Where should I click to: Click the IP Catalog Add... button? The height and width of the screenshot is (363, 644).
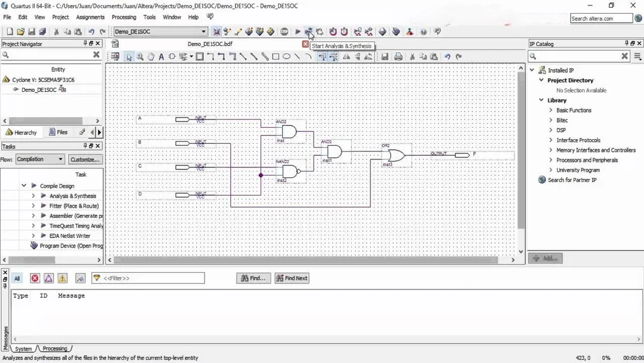[x=546, y=258]
